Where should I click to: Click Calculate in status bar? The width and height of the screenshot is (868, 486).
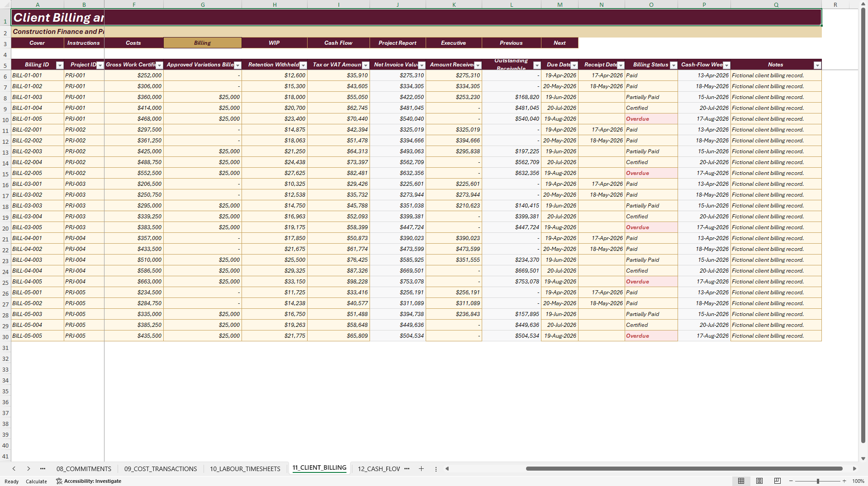click(x=36, y=481)
